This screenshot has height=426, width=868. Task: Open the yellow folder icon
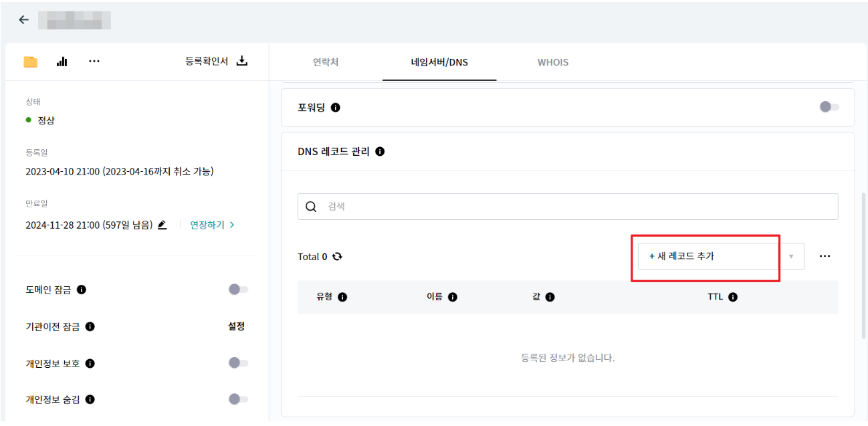pyautogui.click(x=31, y=62)
